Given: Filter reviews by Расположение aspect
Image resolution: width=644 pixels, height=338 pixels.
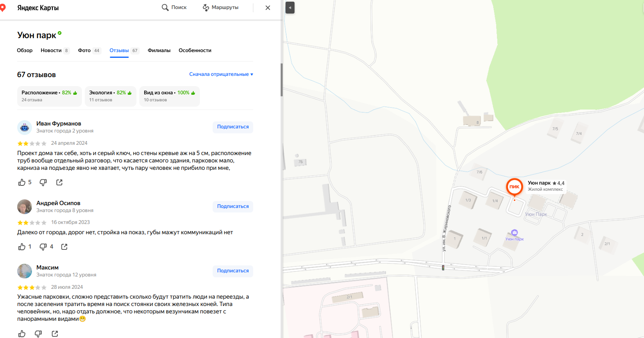Looking at the screenshot, I should tap(50, 96).
